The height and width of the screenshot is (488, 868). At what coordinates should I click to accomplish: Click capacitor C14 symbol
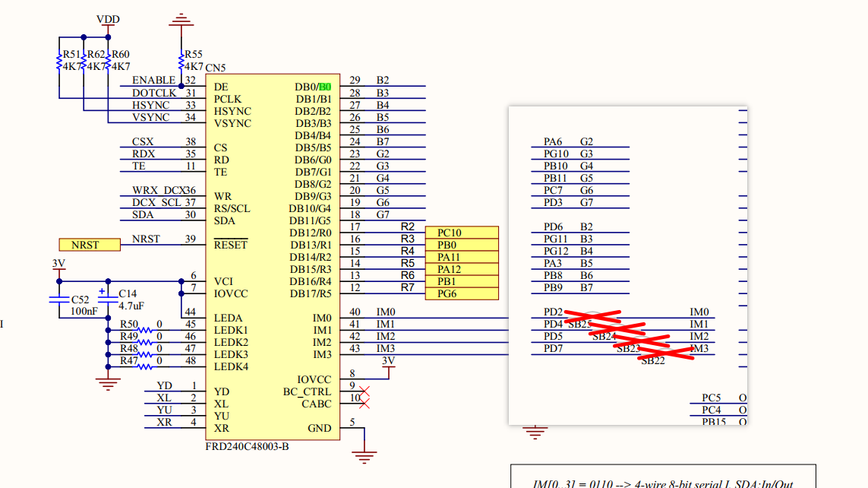108,299
